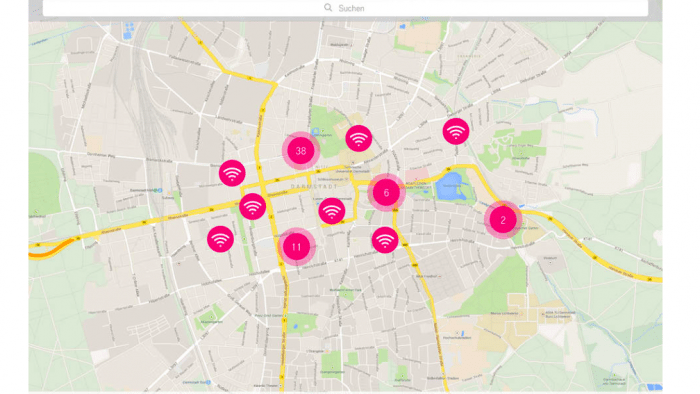Click the magnifier icon in search bar
Image resolution: width=700 pixels, height=394 pixels.
click(x=328, y=8)
